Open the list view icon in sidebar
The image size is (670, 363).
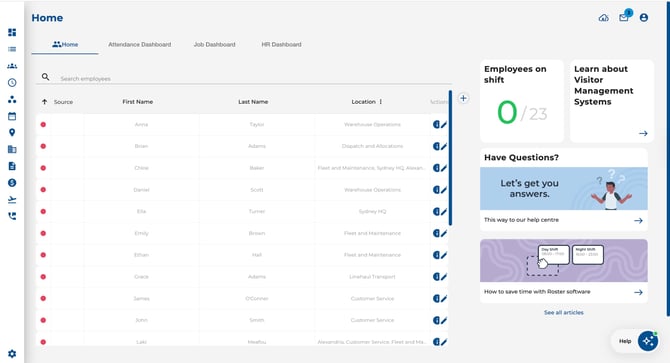coord(12,49)
